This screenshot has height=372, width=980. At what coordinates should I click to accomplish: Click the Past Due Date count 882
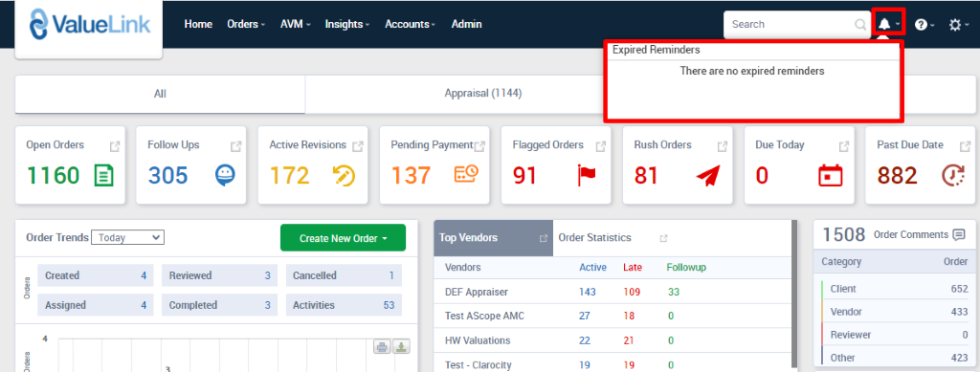click(897, 176)
